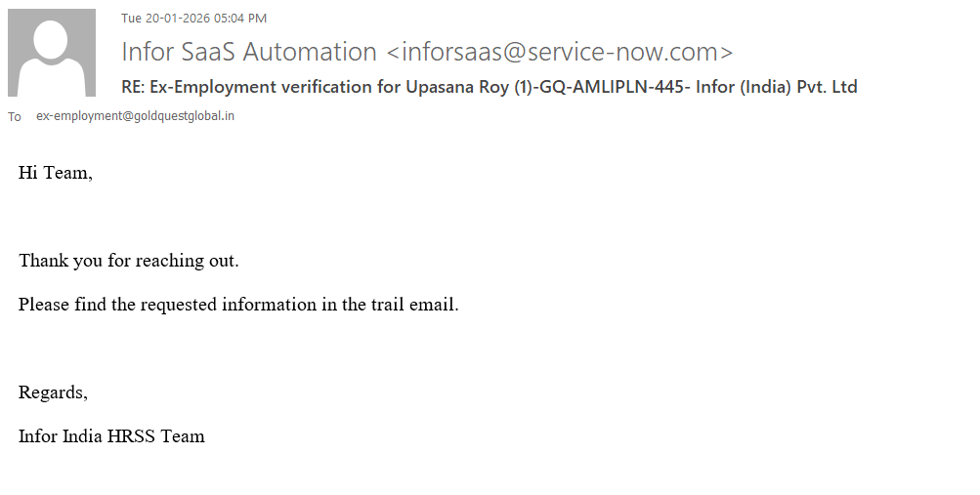Click the word "Tue" in the timestamp

pyautogui.click(x=131, y=18)
